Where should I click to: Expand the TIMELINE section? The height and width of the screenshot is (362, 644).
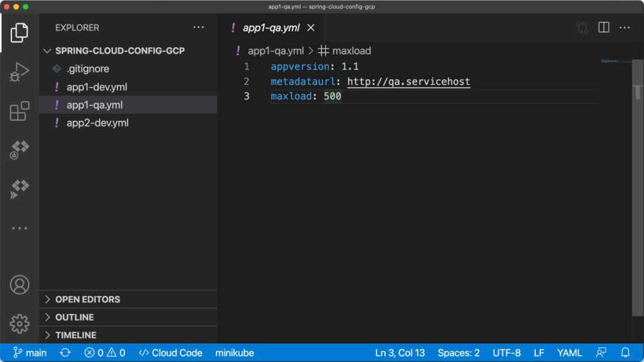[75, 335]
